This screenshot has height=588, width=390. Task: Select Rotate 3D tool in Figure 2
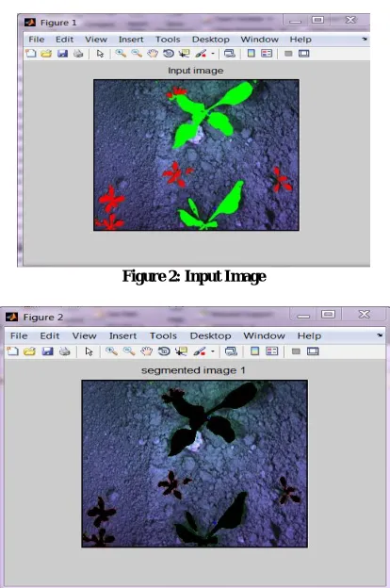(x=164, y=351)
